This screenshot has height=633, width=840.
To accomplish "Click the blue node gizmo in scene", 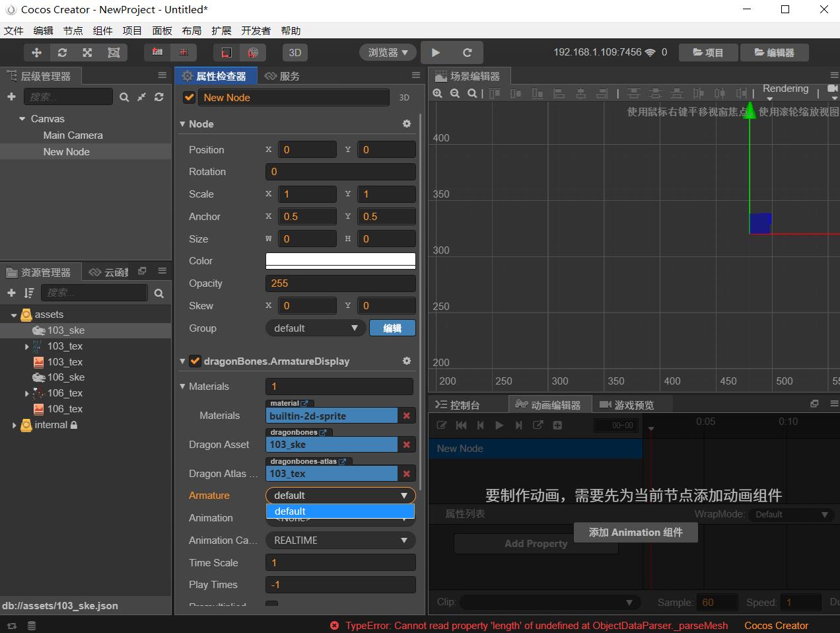I will 760,223.
